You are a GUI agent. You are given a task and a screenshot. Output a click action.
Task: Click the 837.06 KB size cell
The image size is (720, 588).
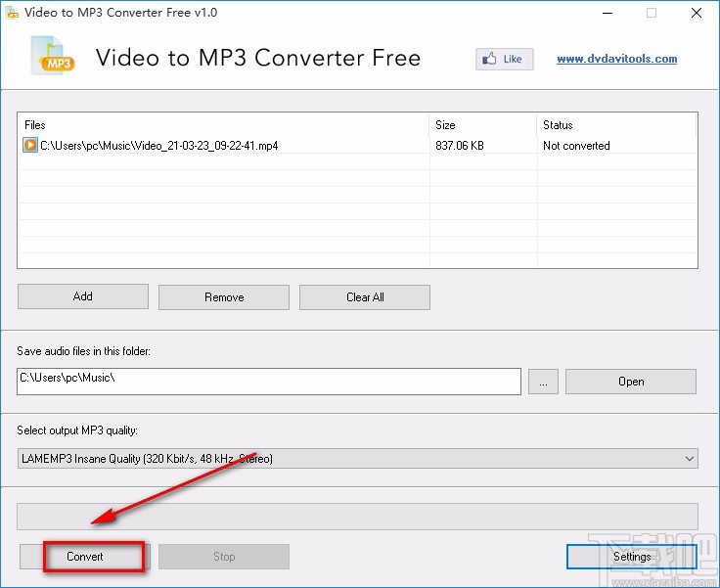[x=460, y=146]
